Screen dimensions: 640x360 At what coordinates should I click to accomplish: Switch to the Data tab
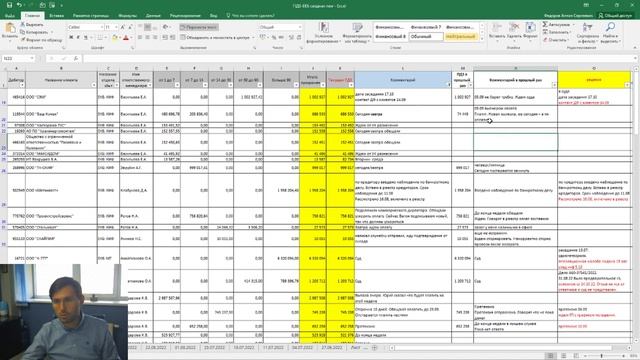pos(153,16)
